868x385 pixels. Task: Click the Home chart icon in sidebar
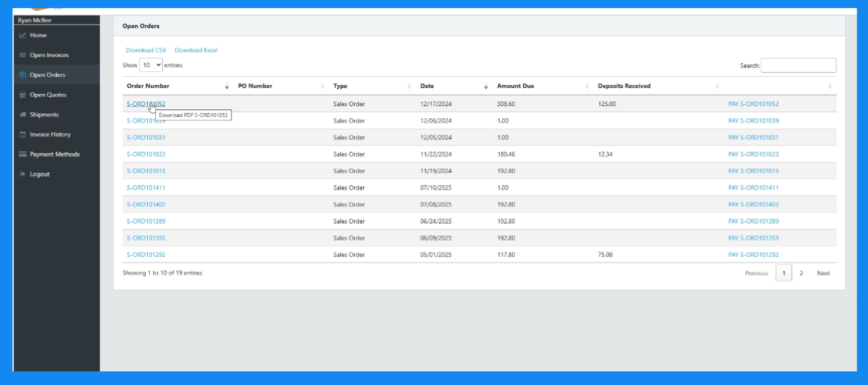pos(22,35)
